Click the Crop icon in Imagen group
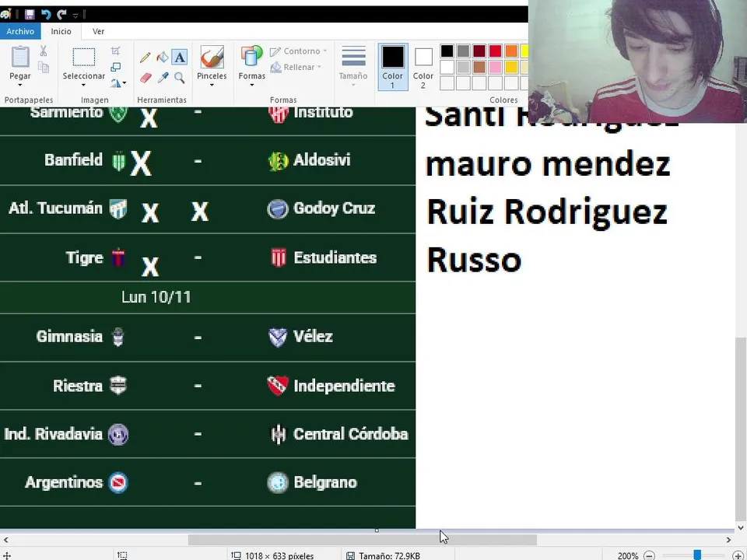 115,51
